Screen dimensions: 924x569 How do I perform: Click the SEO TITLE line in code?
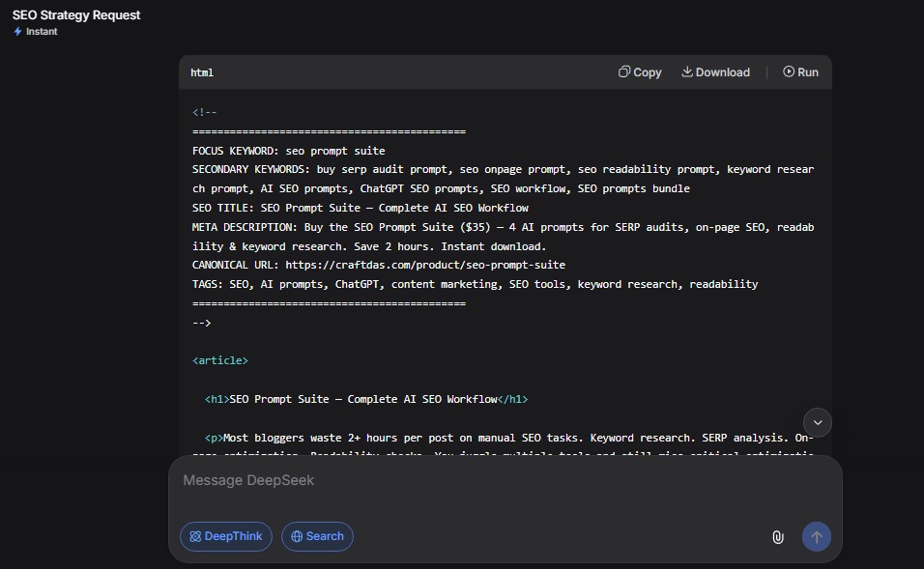361,208
